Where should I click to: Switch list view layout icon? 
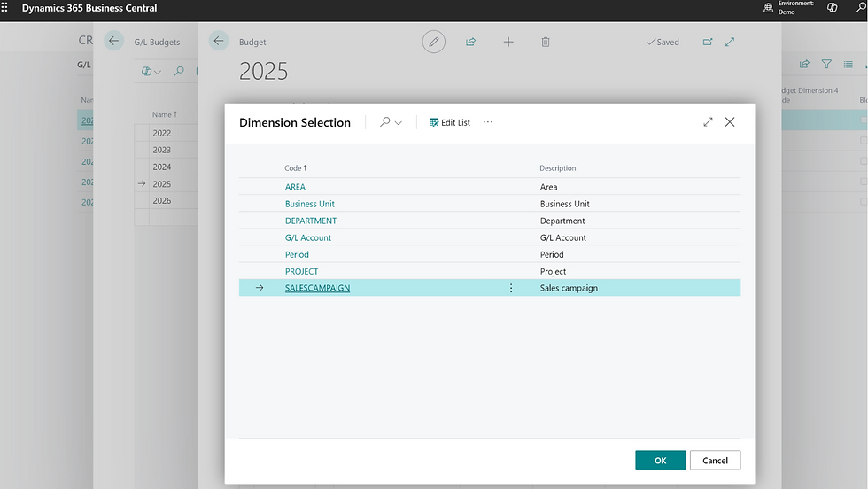[x=849, y=65]
